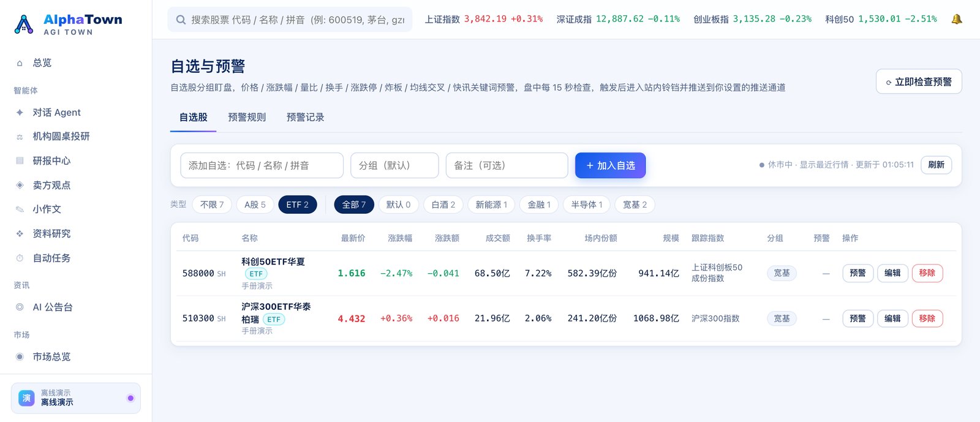Switch to the 自选股 tab
Screen dimensions: 980x422
tap(193, 118)
